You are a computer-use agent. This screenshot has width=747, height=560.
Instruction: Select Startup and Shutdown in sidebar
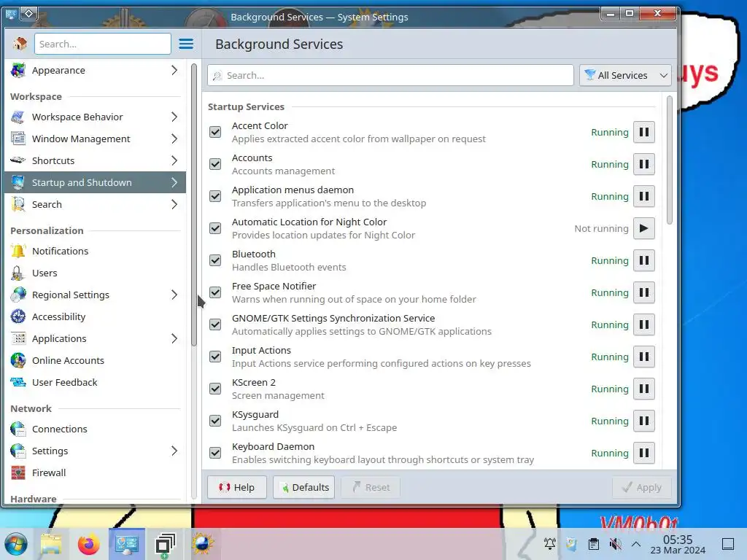(96, 183)
